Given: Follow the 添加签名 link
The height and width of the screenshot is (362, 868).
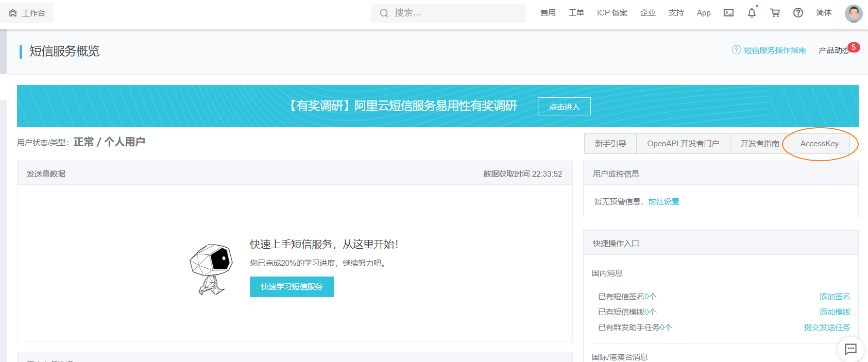Looking at the screenshot, I should [835, 297].
